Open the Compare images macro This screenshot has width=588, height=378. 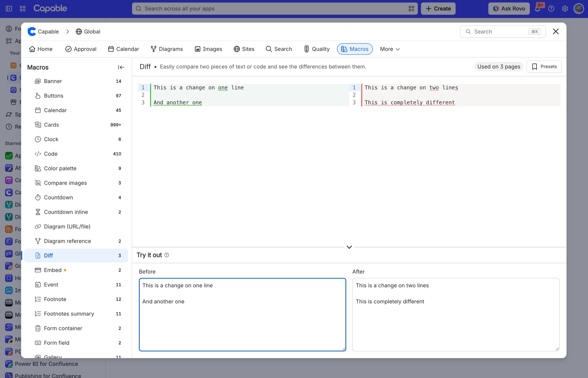76,183
